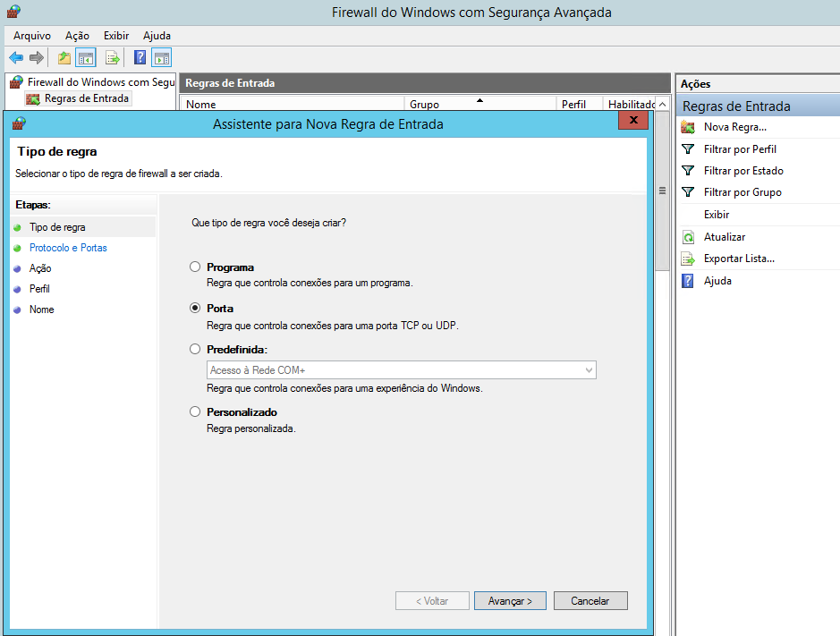Select the Personalizado rule type
Image resolution: width=840 pixels, height=636 pixels.
pos(195,411)
